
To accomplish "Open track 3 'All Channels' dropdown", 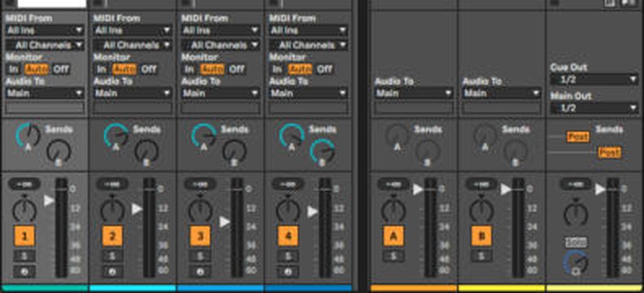I will [220, 45].
